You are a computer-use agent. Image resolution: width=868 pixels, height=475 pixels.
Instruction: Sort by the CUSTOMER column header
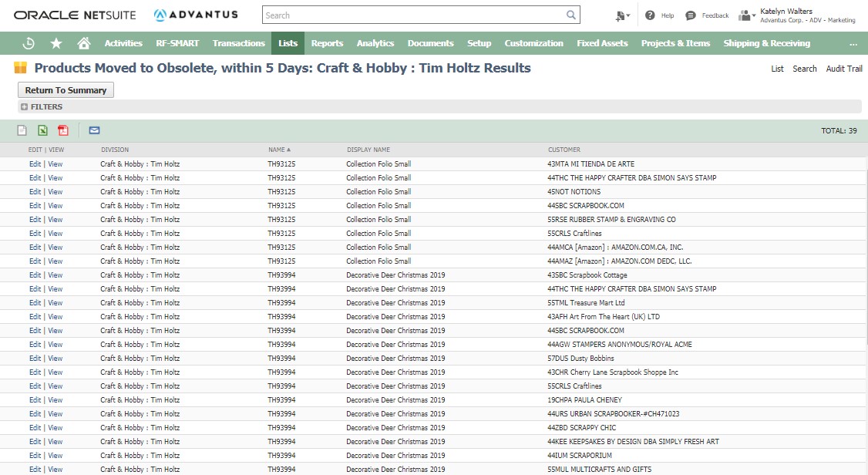564,150
